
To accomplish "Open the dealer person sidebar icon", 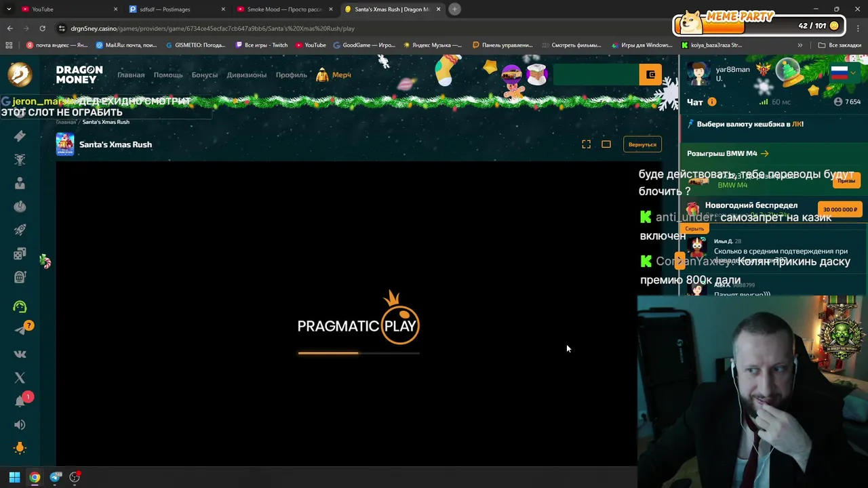I will [x=20, y=183].
